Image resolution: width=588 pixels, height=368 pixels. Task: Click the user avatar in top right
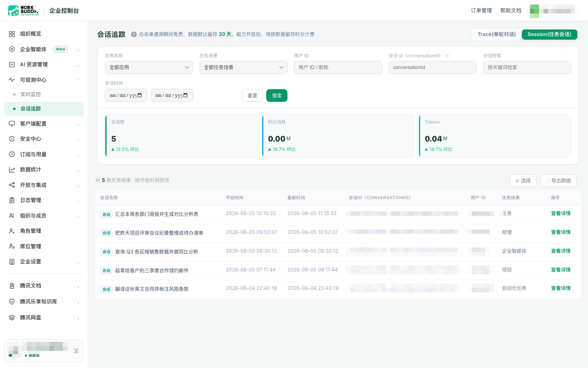(x=535, y=11)
